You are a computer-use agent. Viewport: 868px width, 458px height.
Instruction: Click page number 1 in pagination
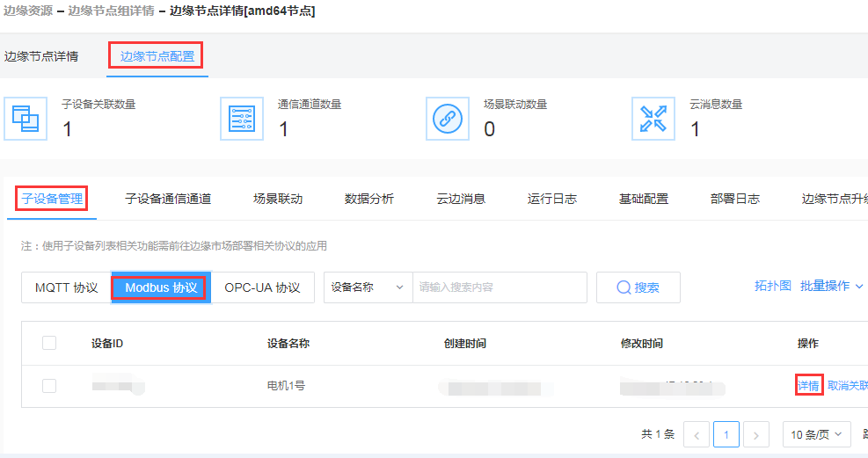coord(726,434)
